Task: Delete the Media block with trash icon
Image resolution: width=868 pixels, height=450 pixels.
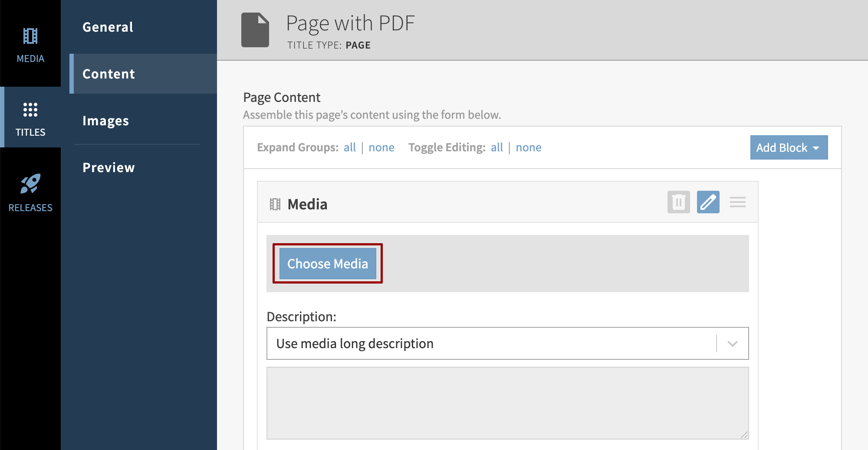Action: click(678, 202)
